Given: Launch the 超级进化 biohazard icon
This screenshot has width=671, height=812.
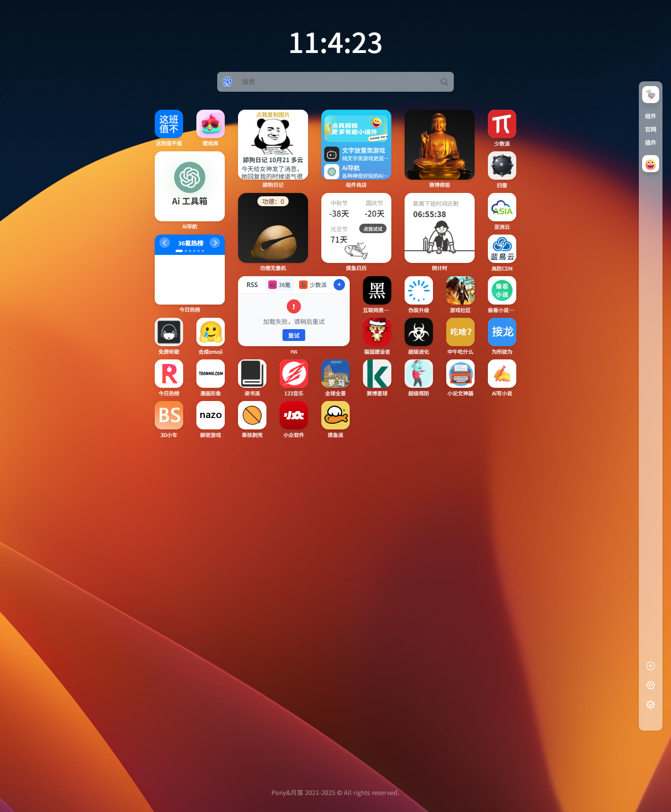Looking at the screenshot, I should click(x=418, y=332).
